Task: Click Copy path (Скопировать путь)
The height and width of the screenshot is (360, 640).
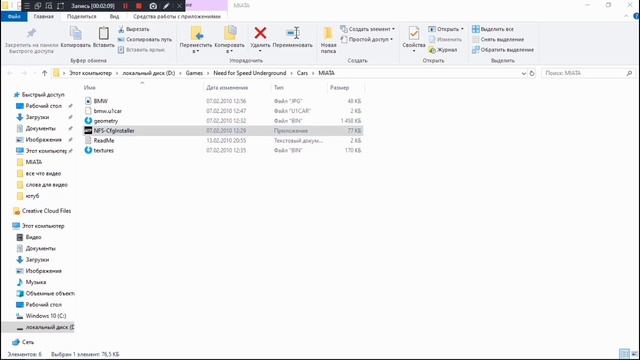Action: point(145,40)
